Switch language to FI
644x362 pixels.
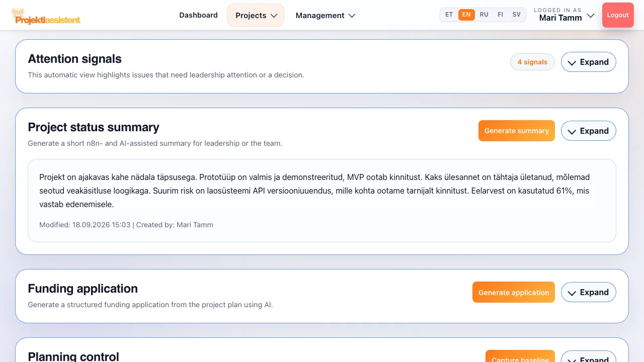500,15
